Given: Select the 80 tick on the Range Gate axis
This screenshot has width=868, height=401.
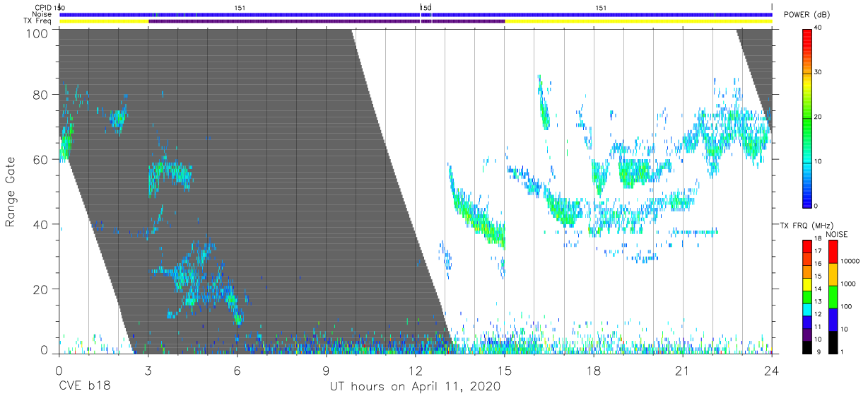Looking at the screenshot, I should 40,95.
